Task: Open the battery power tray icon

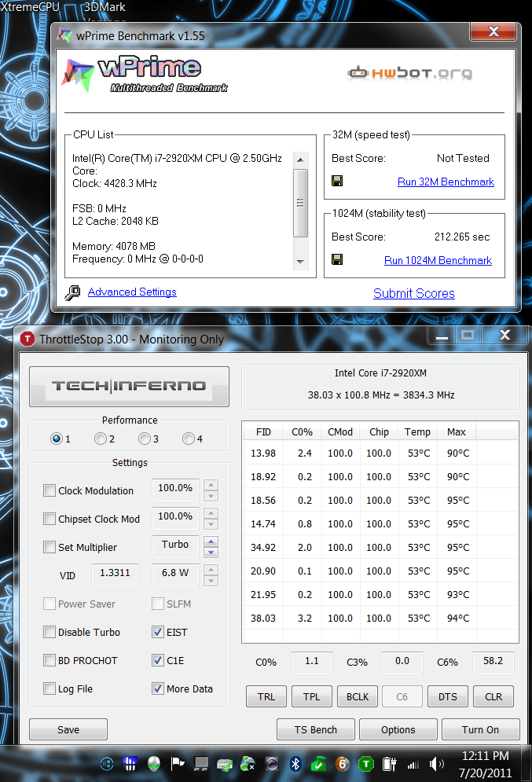Action: (x=389, y=764)
